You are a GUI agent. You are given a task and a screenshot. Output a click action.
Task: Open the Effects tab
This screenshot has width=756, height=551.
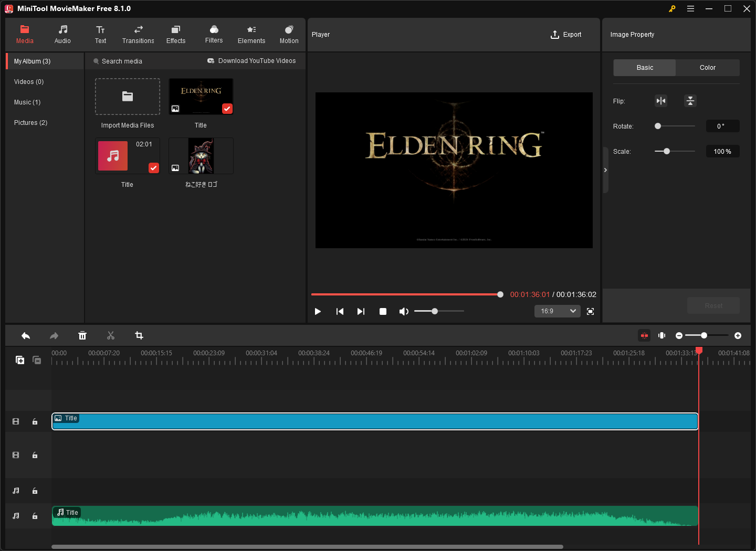click(176, 34)
